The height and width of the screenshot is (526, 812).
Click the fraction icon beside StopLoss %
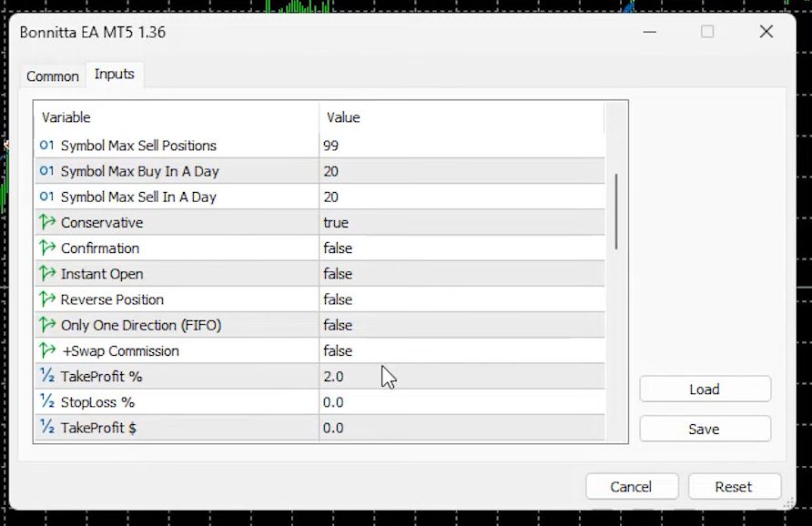[47, 402]
